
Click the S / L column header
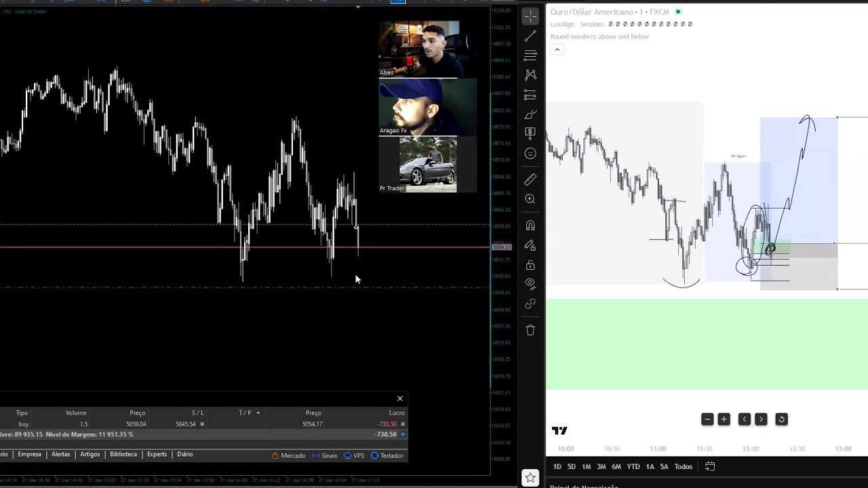pyautogui.click(x=197, y=413)
